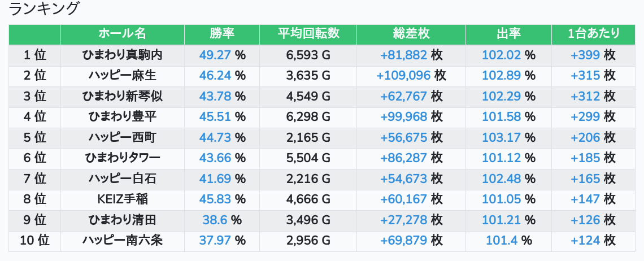Sort by the 勝率 column header
Screen dimensions: 644x261
coord(221,34)
